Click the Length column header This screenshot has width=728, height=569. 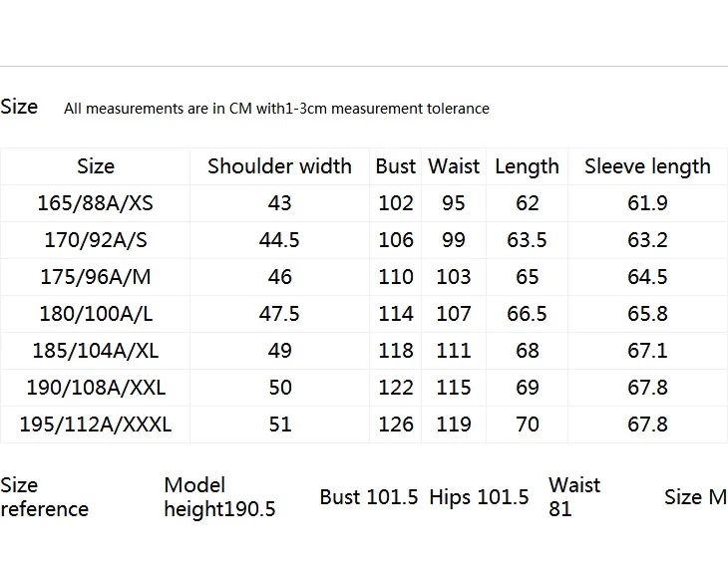pos(527,166)
